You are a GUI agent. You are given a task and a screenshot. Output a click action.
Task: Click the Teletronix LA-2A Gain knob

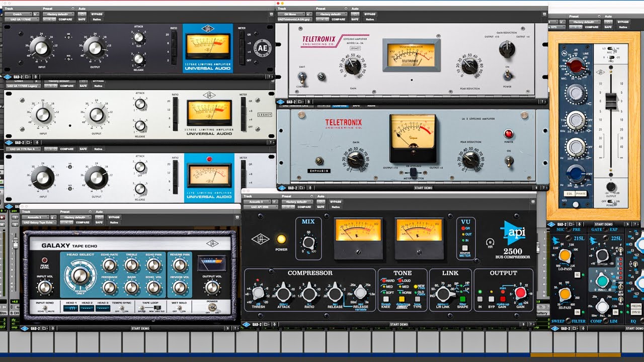point(353,66)
